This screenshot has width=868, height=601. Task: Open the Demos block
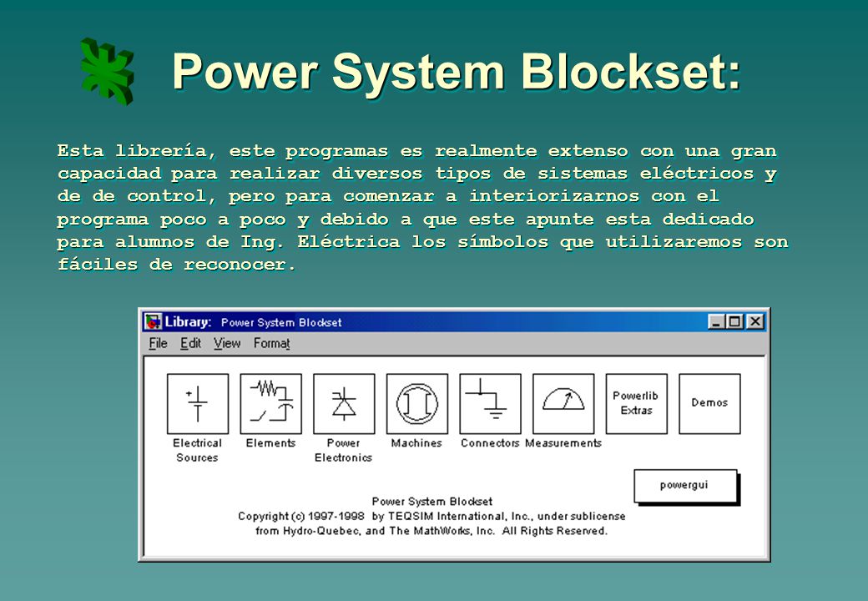[709, 404]
